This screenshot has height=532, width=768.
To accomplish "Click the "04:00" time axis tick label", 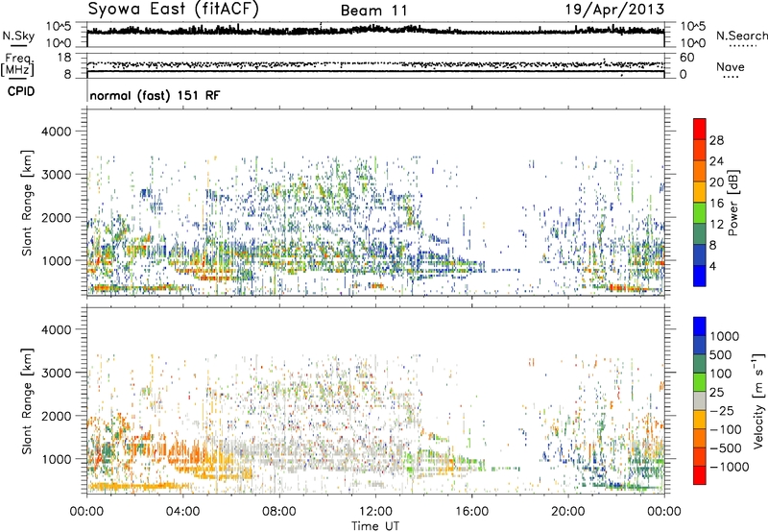I will (x=182, y=512).
